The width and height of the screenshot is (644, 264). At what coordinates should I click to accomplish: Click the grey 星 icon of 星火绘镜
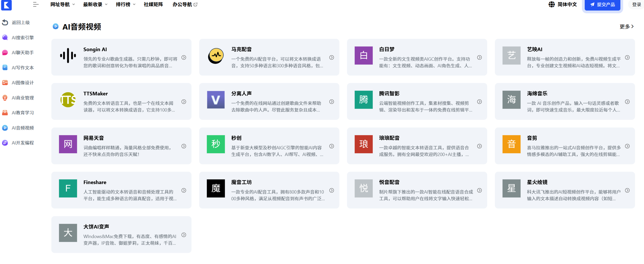512,188
